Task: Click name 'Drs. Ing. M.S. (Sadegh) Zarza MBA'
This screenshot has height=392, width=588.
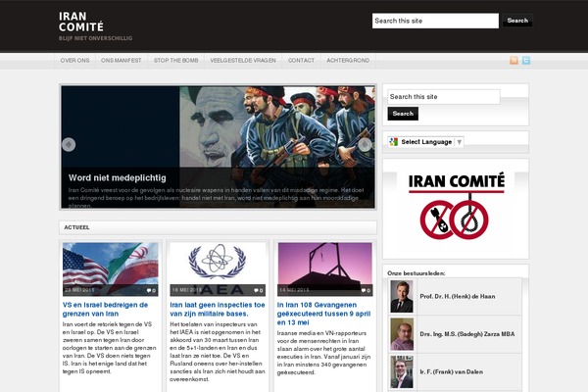Action: 467,334
